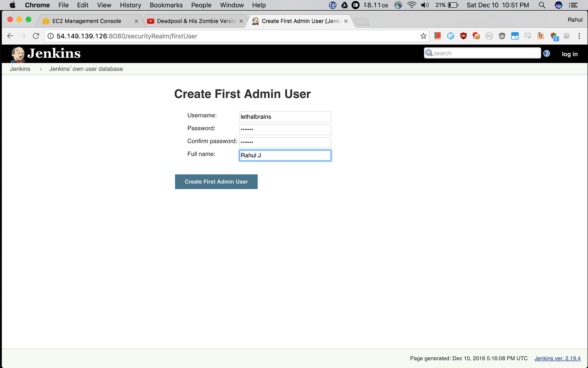
Task: Click the gray magic wand extension
Action: tap(566, 36)
